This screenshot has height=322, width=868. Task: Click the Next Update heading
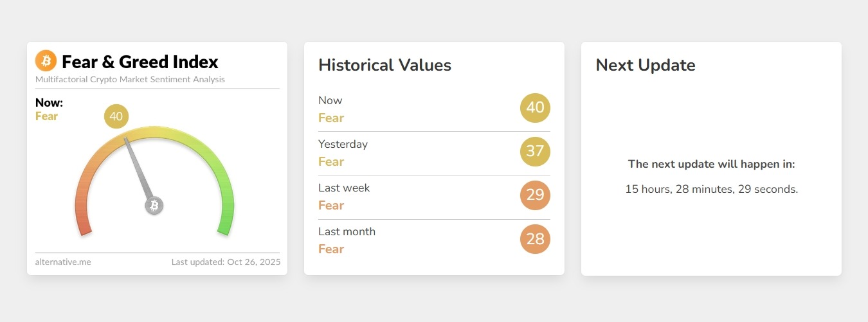coord(645,65)
